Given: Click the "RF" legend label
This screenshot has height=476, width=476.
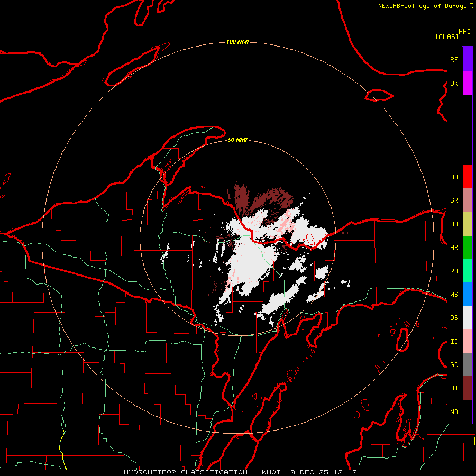Looking at the screenshot, I should (x=454, y=59).
